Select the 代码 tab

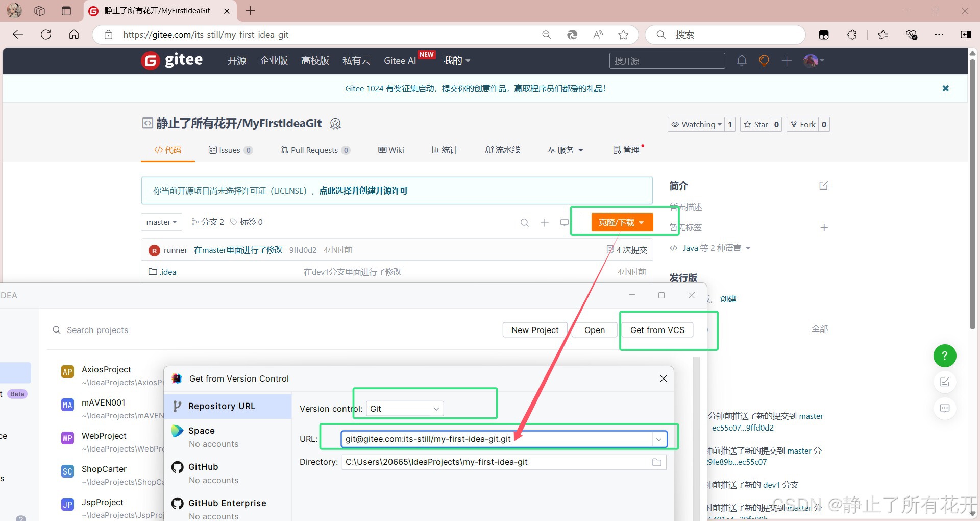click(168, 150)
